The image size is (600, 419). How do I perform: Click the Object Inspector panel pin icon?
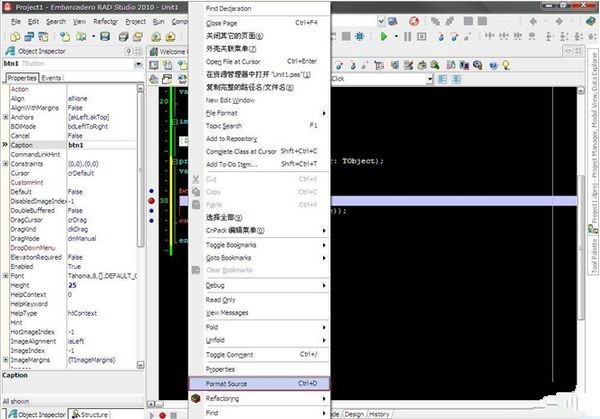[129, 51]
